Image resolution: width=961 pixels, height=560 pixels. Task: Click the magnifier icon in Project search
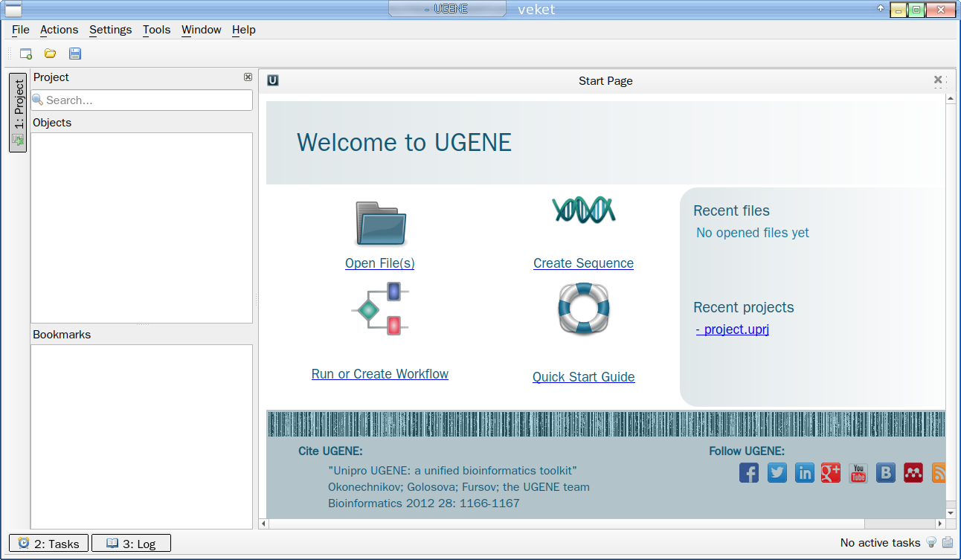(x=38, y=100)
